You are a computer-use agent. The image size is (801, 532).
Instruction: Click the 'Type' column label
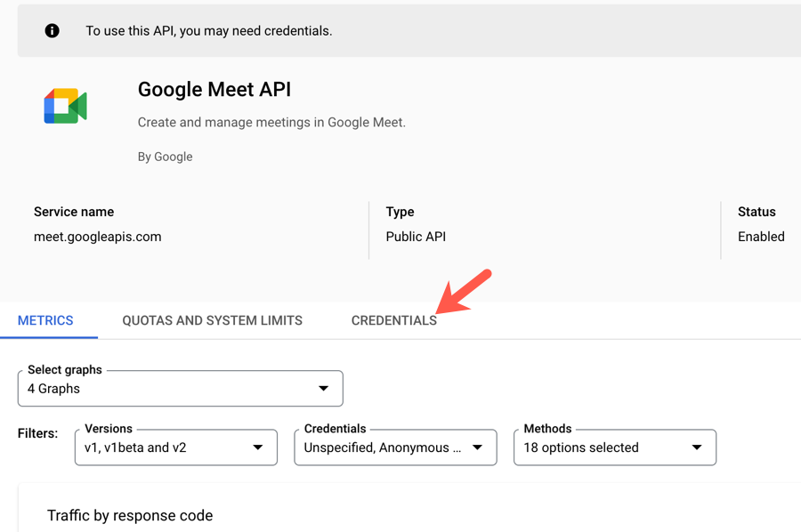pos(400,212)
